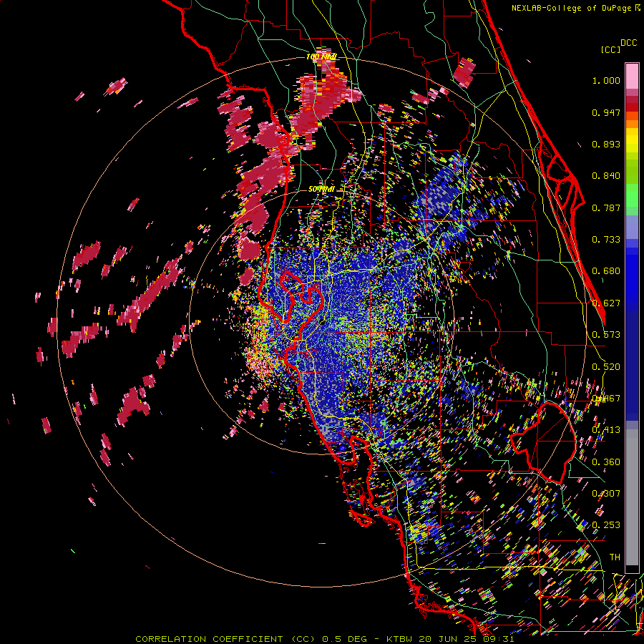Select the 0.520 legend value

(x=606, y=367)
